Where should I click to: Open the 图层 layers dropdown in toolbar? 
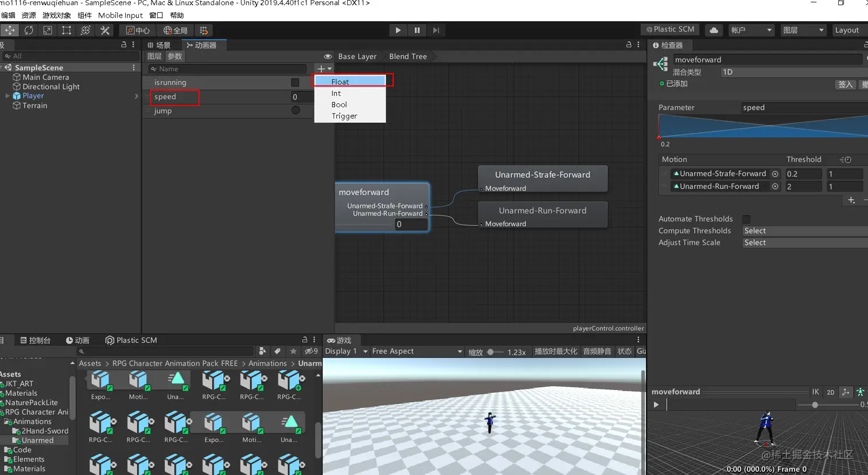click(x=804, y=30)
